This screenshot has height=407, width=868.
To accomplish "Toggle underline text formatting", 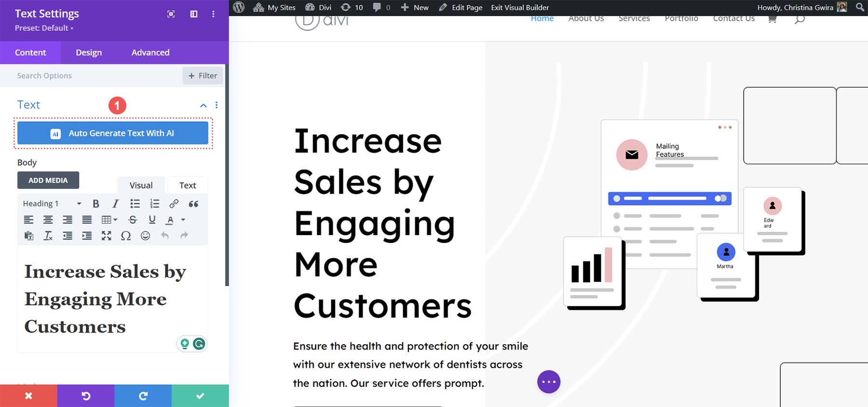I will [x=152, y=220].
